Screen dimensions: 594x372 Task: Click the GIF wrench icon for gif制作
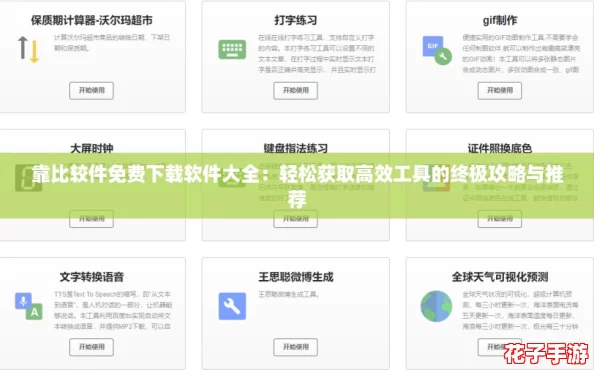437,50
